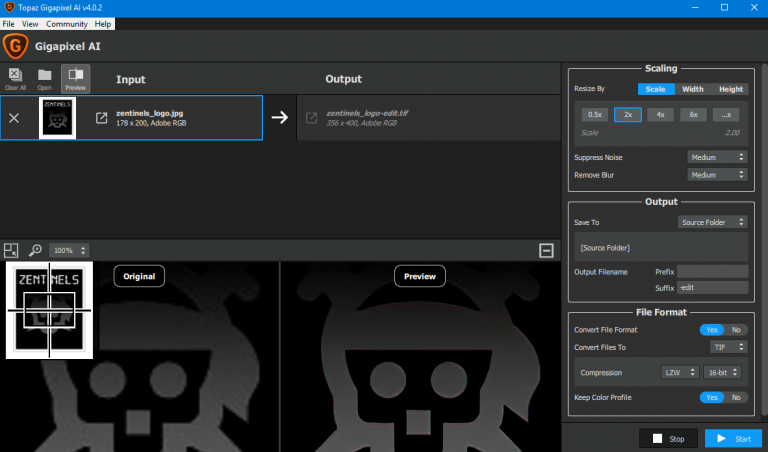Open the Help menu

coord(103,24)
